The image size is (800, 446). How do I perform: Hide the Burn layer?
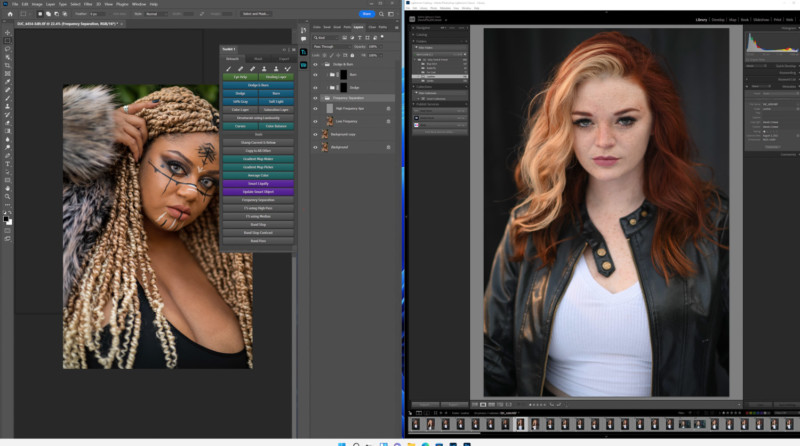point(315,75)
